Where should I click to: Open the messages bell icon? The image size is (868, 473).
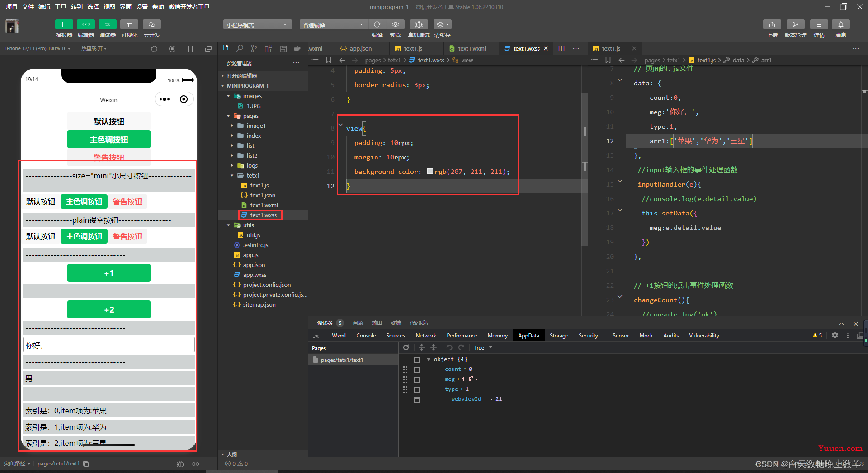pos(841,24)
